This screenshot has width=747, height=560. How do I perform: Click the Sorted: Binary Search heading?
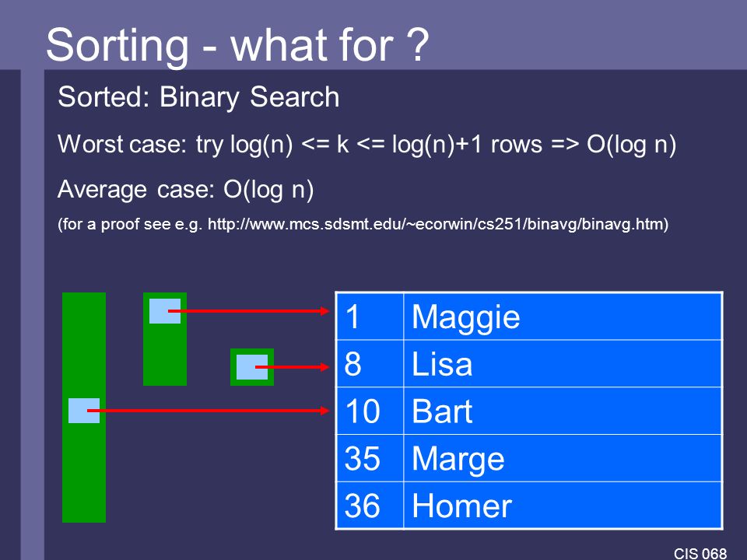(x=198, y=97)
